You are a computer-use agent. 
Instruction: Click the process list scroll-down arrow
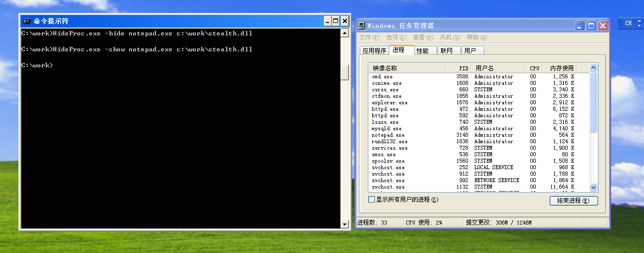coord(593,187)
